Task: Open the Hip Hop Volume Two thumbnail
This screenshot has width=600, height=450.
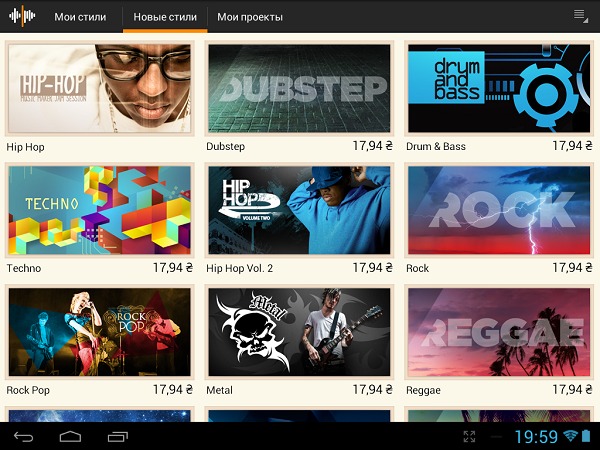Action: point(299,210)
